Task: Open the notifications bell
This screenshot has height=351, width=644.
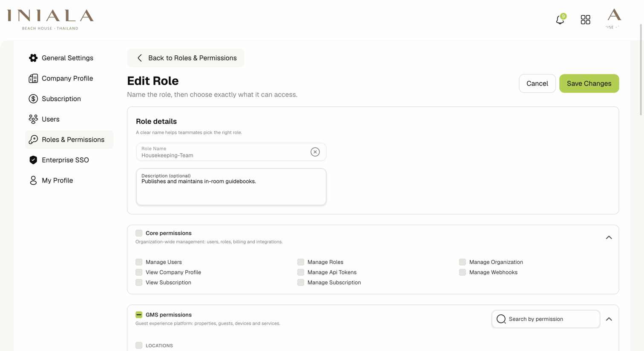Action: point(560,20)
